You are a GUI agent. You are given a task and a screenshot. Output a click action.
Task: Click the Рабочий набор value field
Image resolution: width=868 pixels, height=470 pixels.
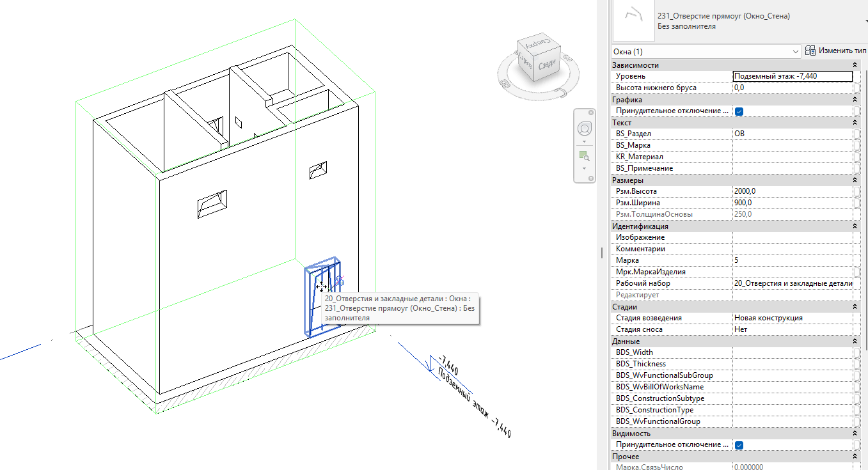793,283
